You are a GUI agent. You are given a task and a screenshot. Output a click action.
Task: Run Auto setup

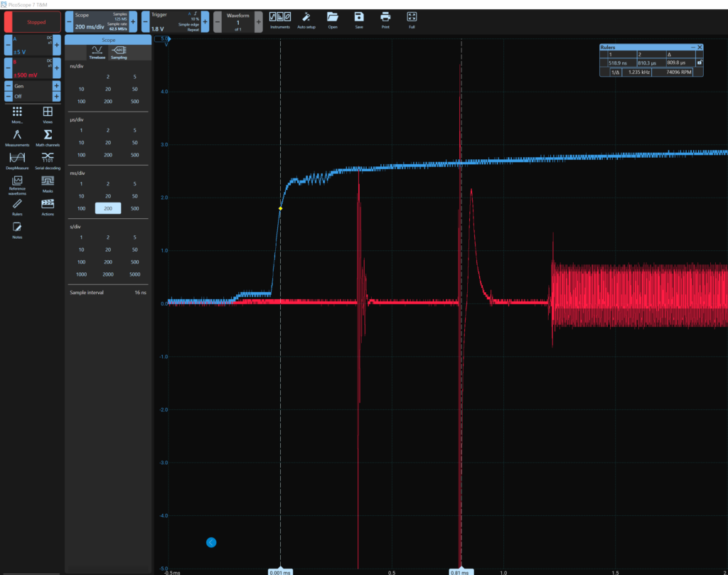[306, 19]
